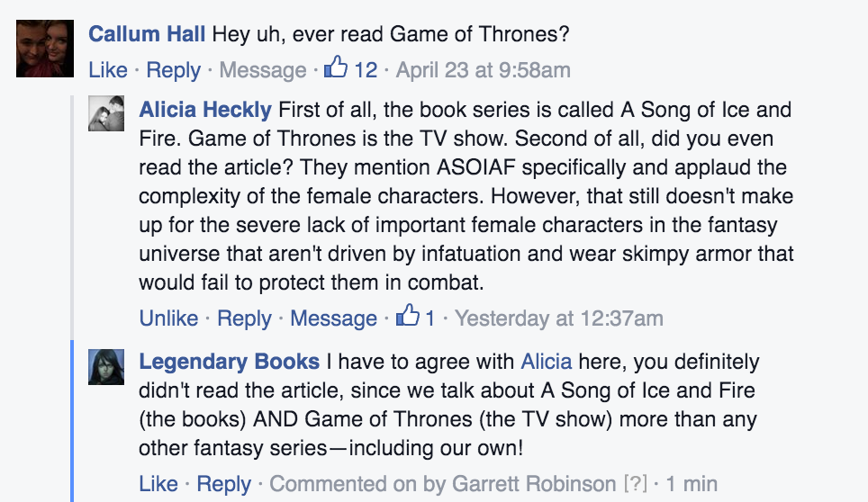Message Alicia Heckly from her reply
868x502 pixels.
333,318
